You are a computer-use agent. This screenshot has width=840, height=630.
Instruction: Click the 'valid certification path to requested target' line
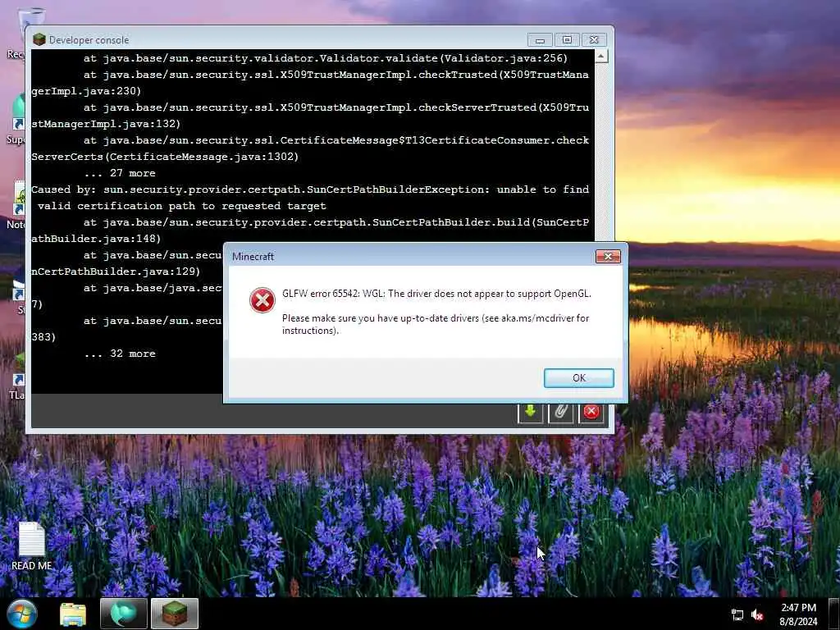[x=181, y=206]
